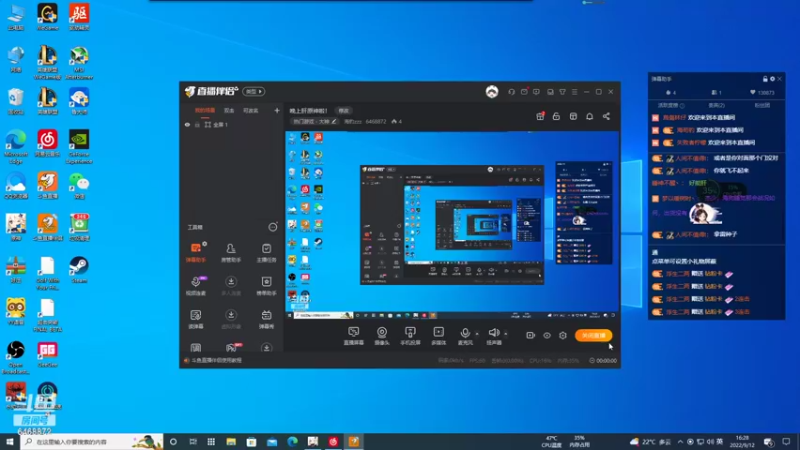800x450 pixels.
Task: Click the toolbox more-options circle icon
Action: [273, 228]
